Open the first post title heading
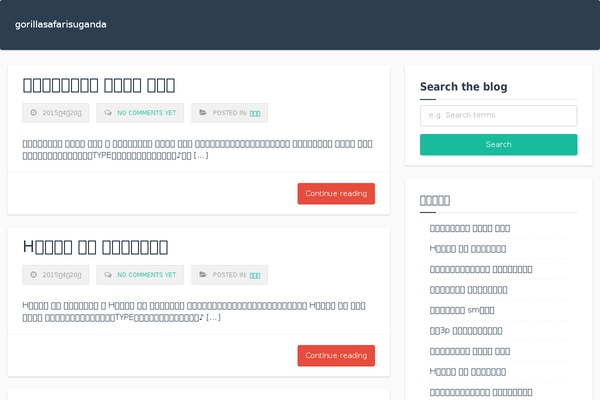The width and height of the screenshot is (600, 400). (x=99, y=85)
